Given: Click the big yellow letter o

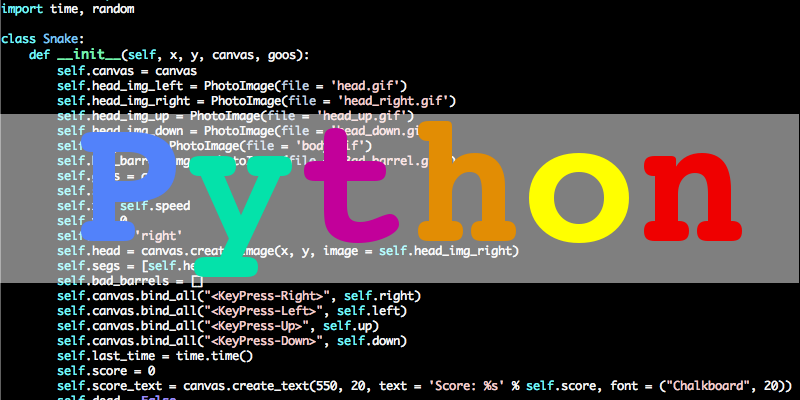Looking at the screenshot, I should click(580, 199).
